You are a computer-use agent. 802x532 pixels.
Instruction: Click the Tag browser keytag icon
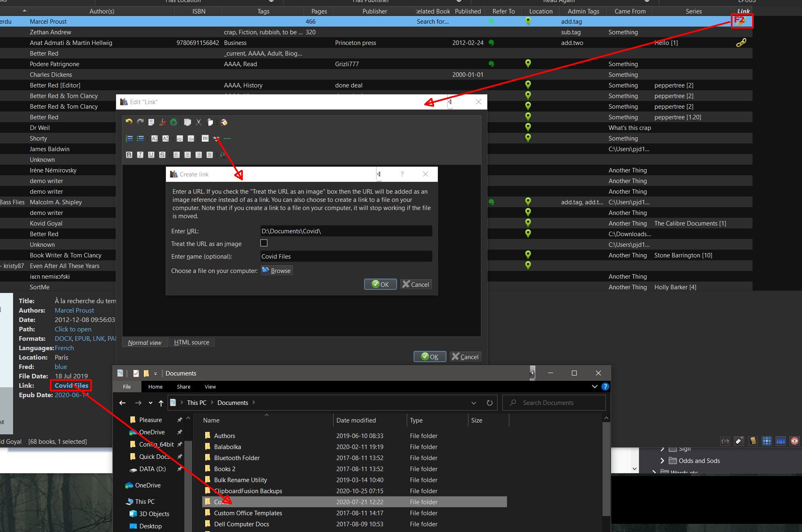[x=739, y=440]
